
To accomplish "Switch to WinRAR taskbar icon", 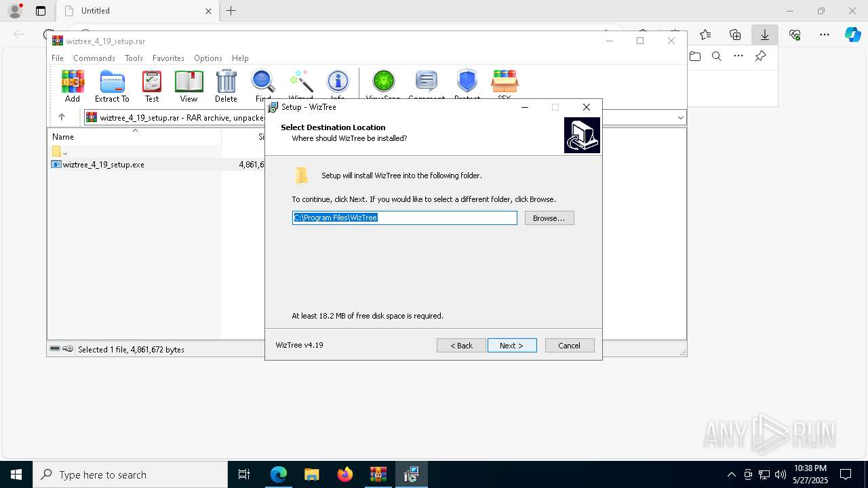I will [378, 474].
